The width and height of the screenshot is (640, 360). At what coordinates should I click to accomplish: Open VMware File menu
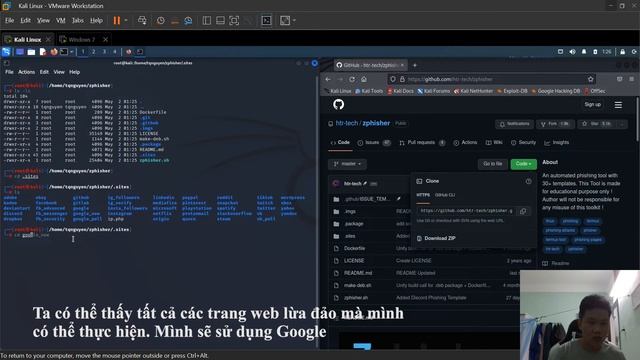click(9, 20)
